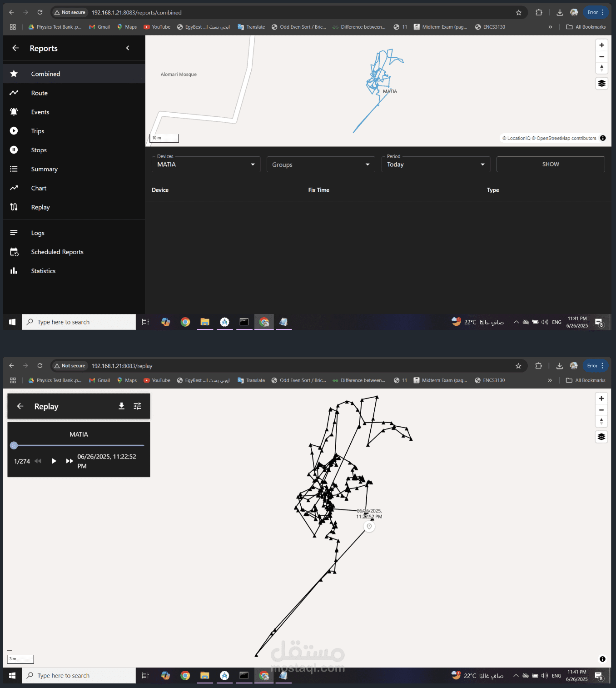The image size is (616, 688).
Task: Reload the replay page in lower browser
Action: (x=40, y=366)
